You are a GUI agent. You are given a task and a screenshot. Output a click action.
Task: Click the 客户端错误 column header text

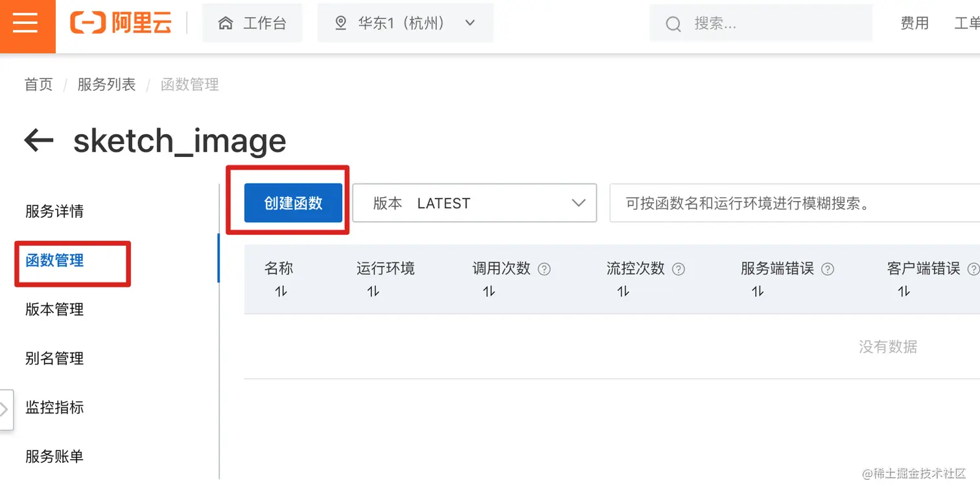tap(924, 268)
